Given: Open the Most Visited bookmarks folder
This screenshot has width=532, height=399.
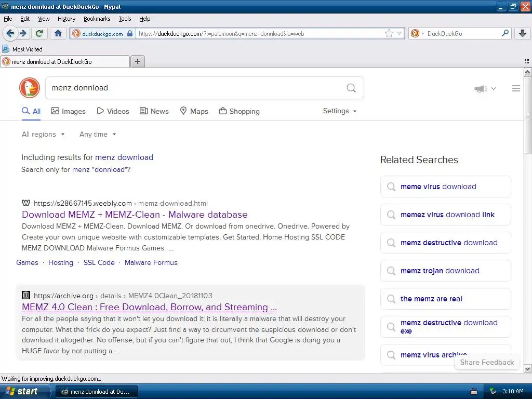Looking at the screenshot, I should tap(22, 49).
